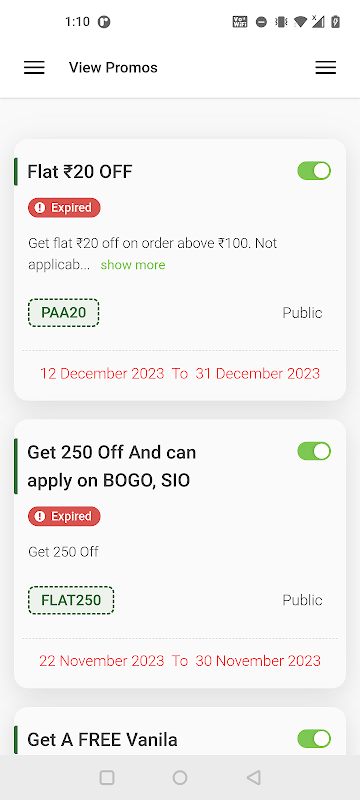The height and width of the screenshot is (800, 360).
Task: Open the right hamburger menu icon
Action: coord(325,67)
